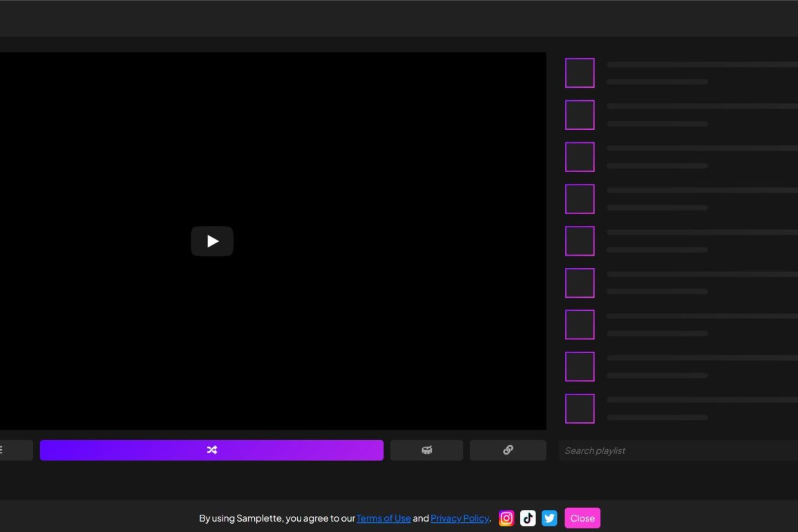Select the last playlist thumbnail placeholder
The width and height of the screenshot is (798, 532).
click(x=580, y=408)
